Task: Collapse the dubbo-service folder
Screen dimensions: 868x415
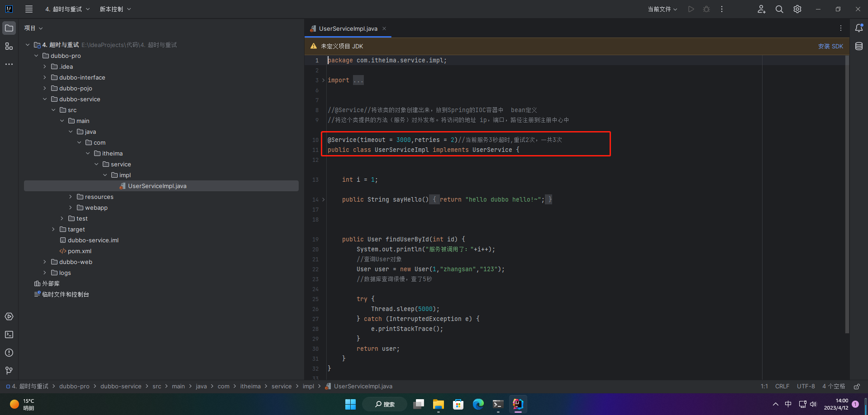Action: click(x=45, y=99)
